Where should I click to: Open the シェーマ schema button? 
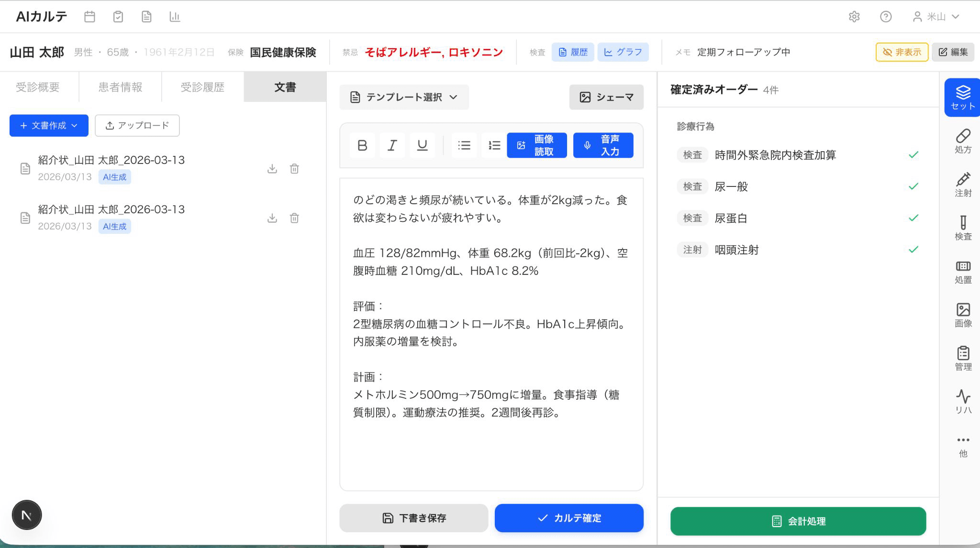tap(606, 97)
